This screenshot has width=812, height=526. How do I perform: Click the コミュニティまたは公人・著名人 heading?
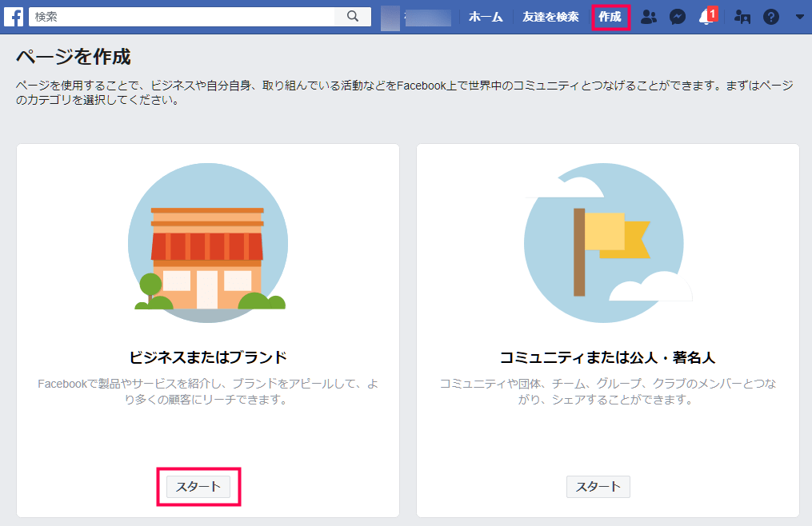click(x=606, y=357)
